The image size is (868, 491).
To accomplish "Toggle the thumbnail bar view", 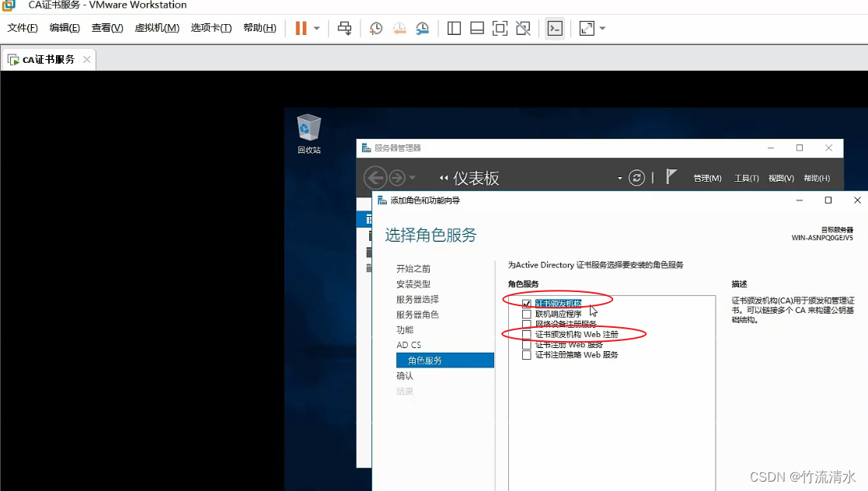I will [477, 28].
